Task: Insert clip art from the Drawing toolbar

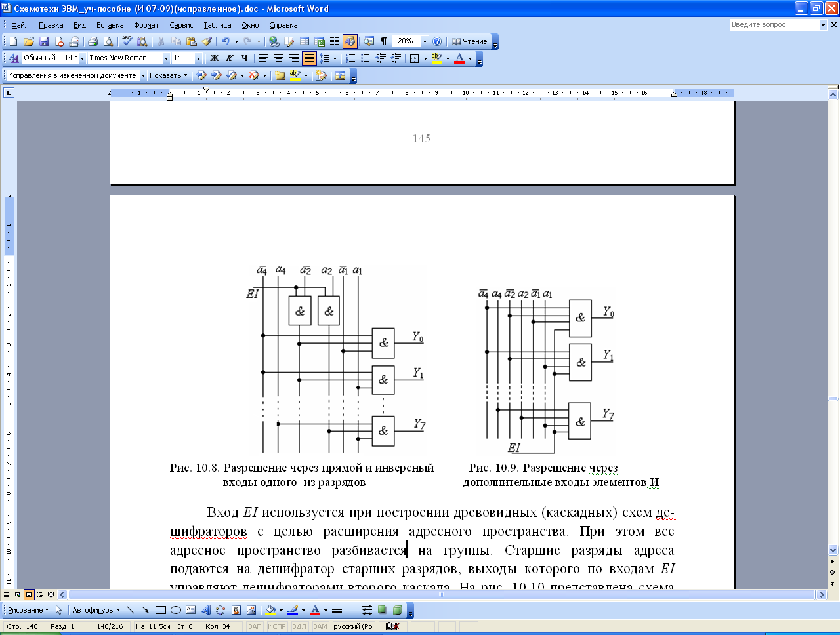Action: [x=236, y=610]
